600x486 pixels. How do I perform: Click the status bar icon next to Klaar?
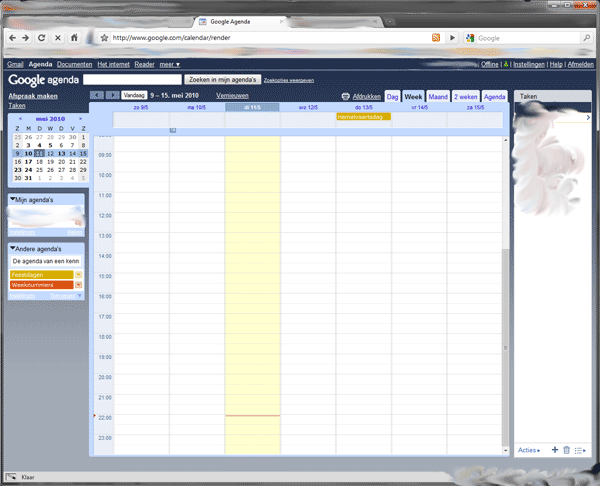coord(11,477)
